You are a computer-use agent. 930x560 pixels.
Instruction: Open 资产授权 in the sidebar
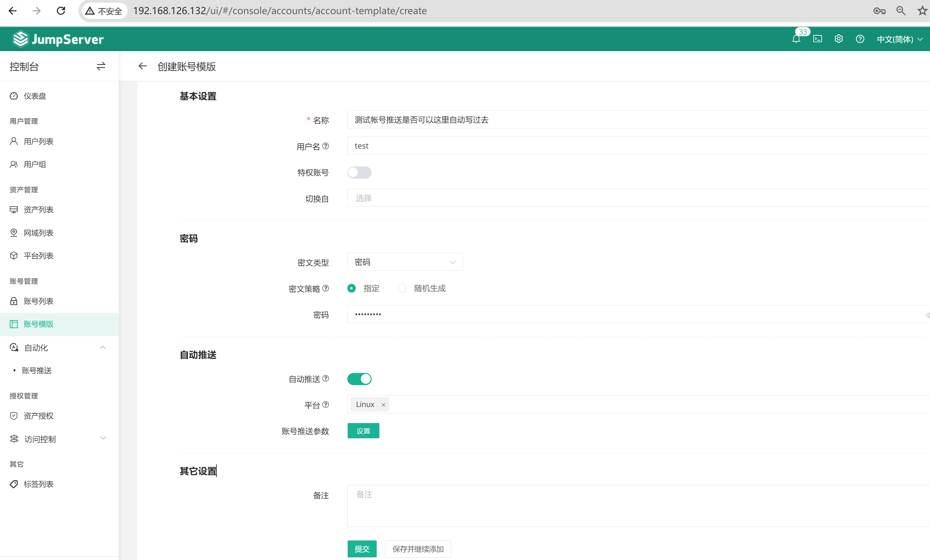point(38,416)
